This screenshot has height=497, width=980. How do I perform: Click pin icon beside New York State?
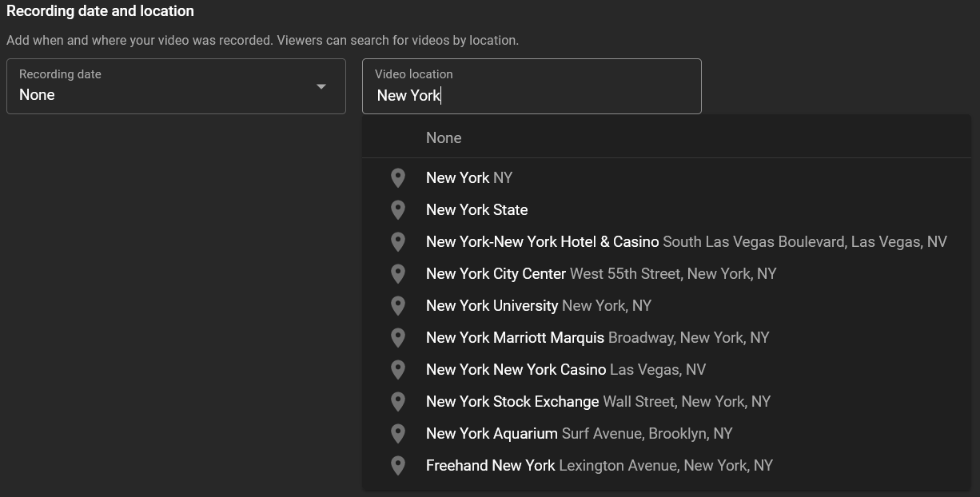pos(398,210)
